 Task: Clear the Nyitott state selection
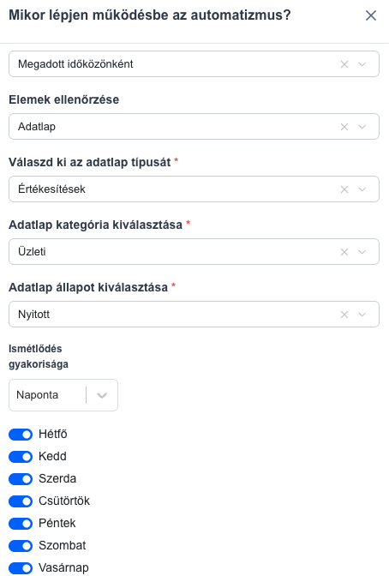[344, 315]
